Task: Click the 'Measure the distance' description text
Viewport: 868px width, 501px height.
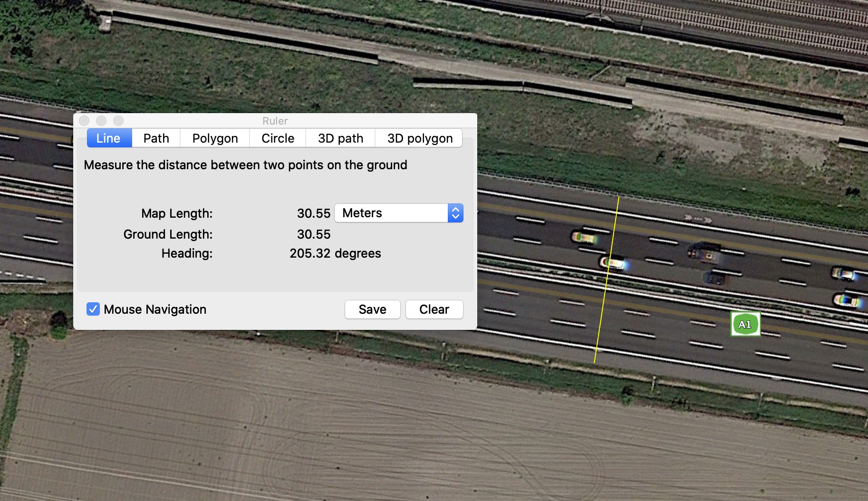Action: pos(245,165)
